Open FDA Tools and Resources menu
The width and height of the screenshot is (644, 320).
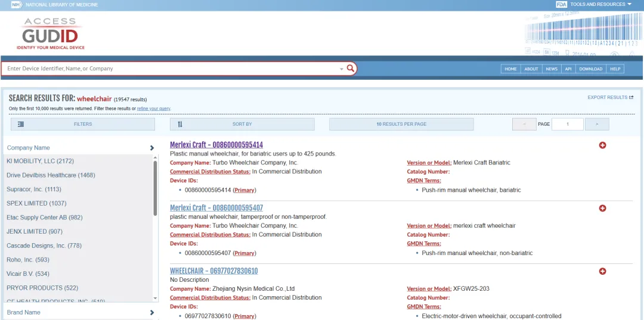click(600, 5)
